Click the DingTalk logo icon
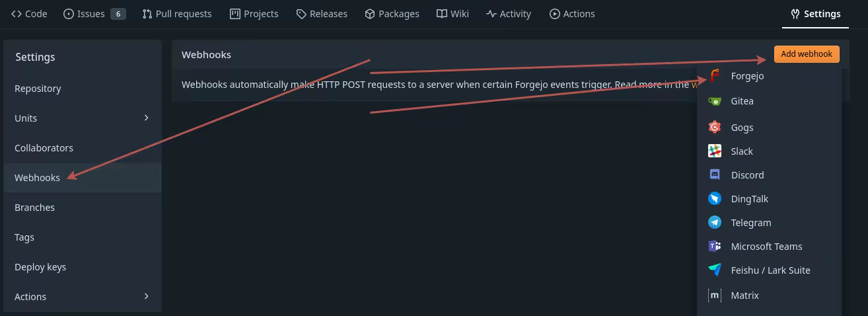868x316 pixels. [715, 199]
